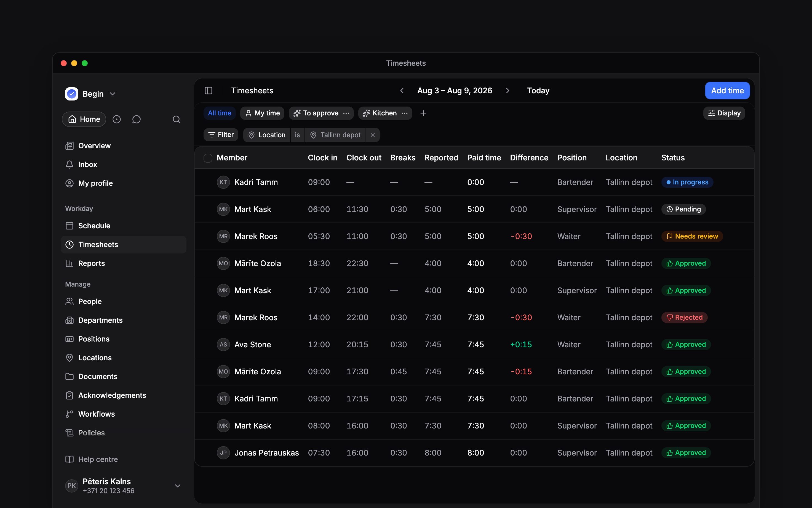Screen dimensions: 812x508
Task: Open the Locations page
Action: pos(124,358)
